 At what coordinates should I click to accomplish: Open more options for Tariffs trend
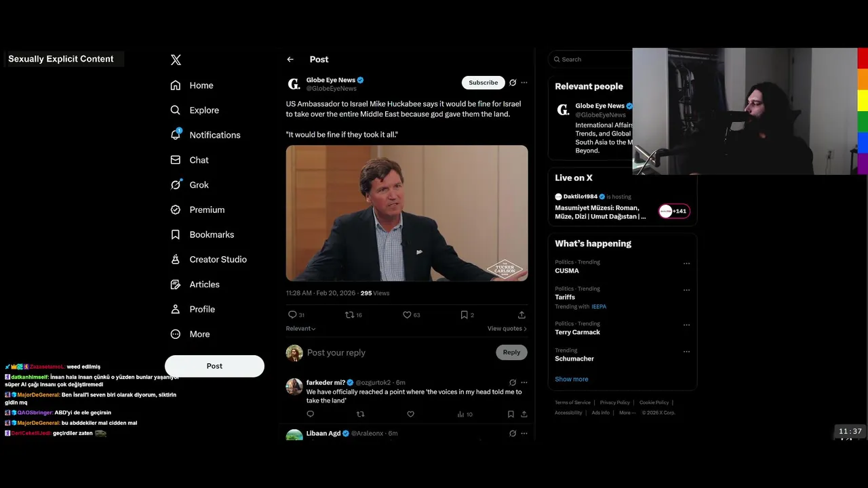(x=686, y=290)
